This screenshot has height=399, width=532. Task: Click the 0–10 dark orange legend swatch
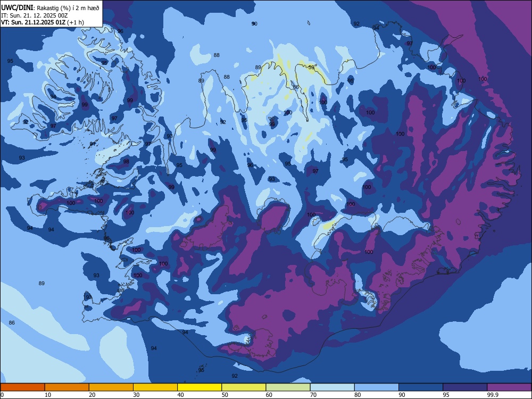click(x=22, y=387)
